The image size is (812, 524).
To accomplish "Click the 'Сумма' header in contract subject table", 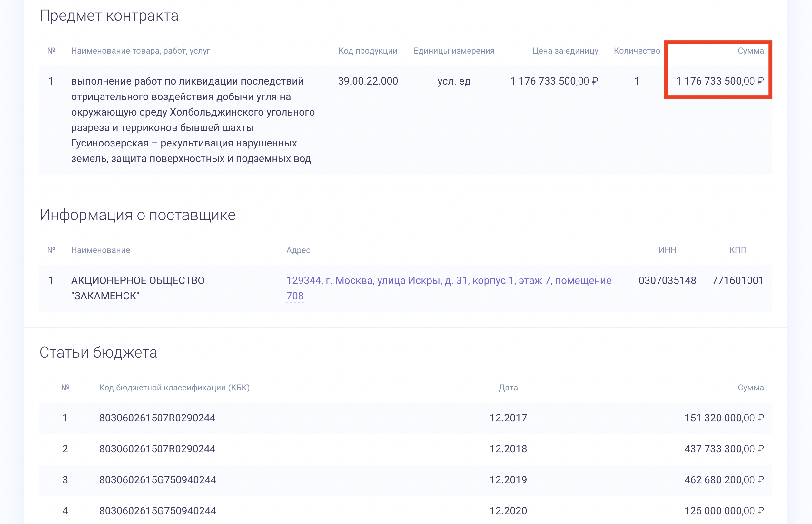I will [x=751, y=51].
